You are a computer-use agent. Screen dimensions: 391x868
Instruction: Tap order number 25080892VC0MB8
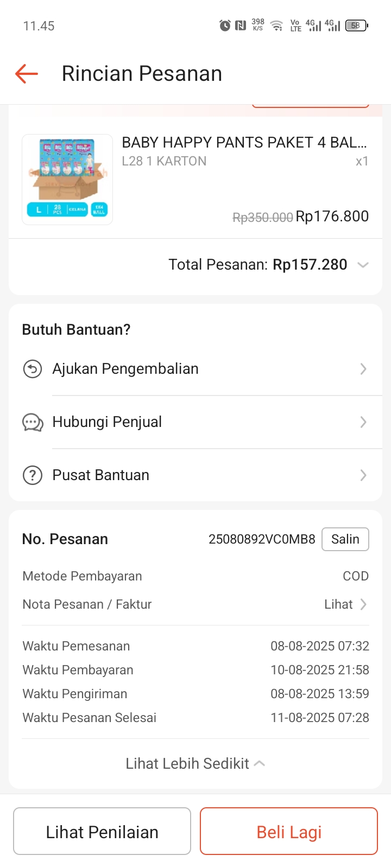[262, 539]
